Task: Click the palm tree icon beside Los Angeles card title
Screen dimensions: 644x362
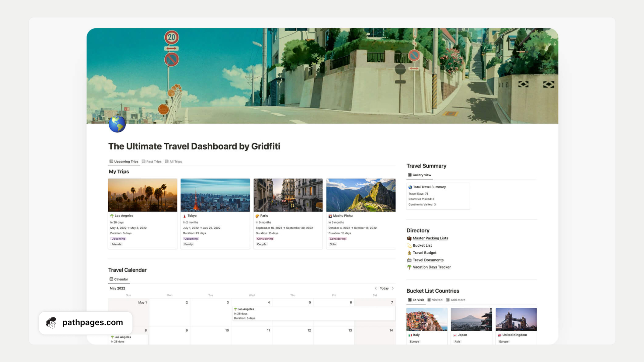Action: (112, 216)
